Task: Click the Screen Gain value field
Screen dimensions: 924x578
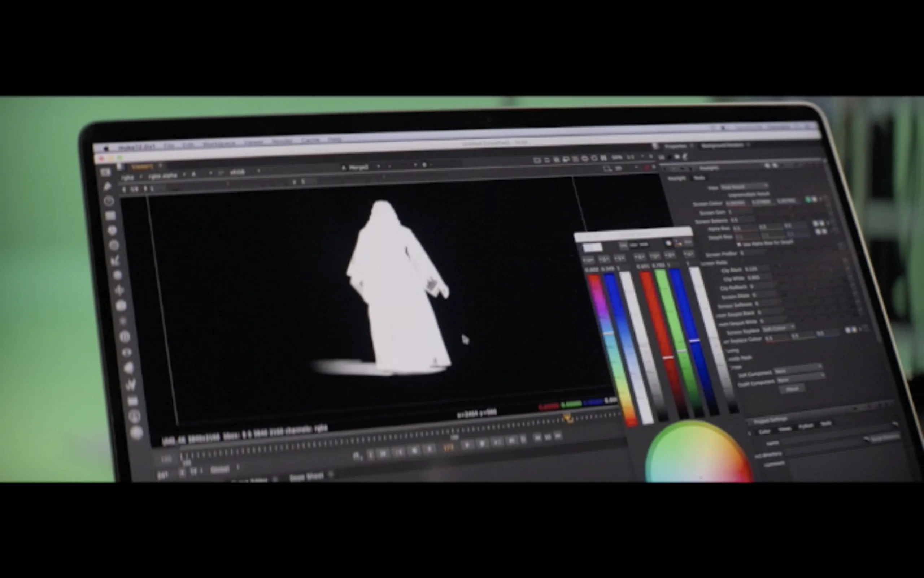Action: click(740, 211)
